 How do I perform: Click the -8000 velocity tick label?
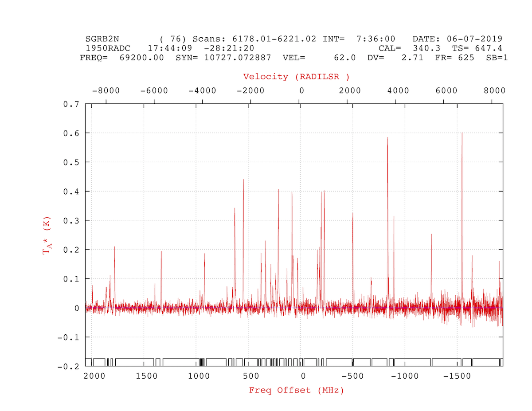(x=106, y=90)
